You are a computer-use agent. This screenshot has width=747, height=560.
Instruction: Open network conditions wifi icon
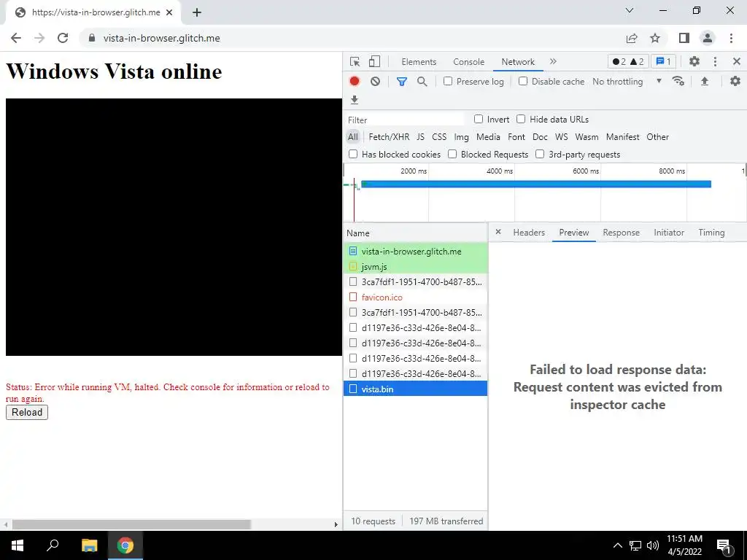pyautogui.click(x=678, y=82)
